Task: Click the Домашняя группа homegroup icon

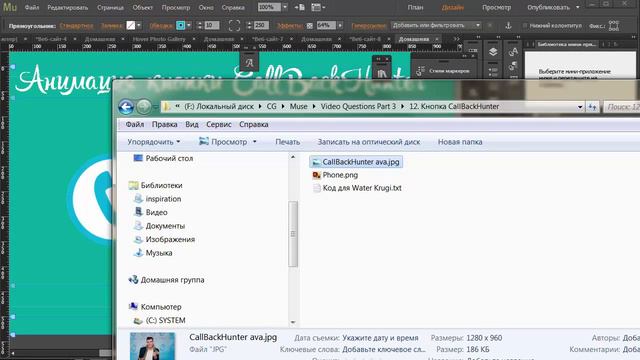Action: tap(133, 280)
